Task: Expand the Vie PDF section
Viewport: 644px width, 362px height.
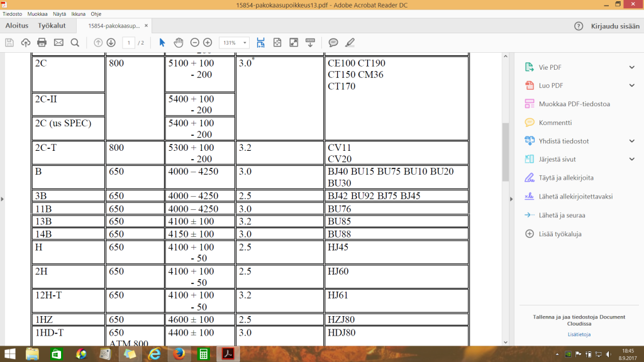Action: pyautogui.click(x=631, y=67)
